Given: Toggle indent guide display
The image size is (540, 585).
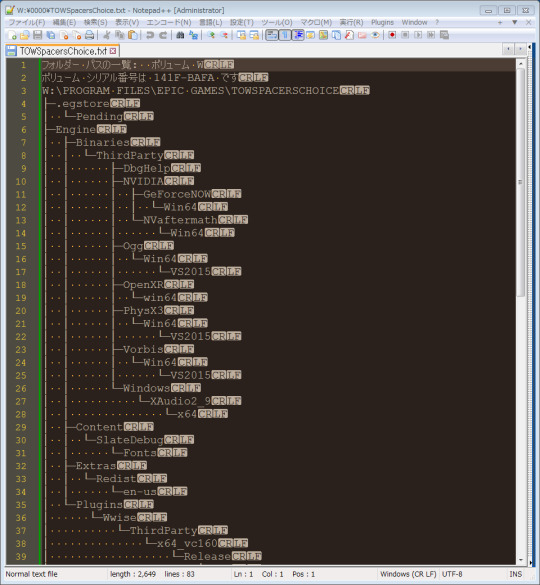Looking at the screenshot, I should 298,35.
